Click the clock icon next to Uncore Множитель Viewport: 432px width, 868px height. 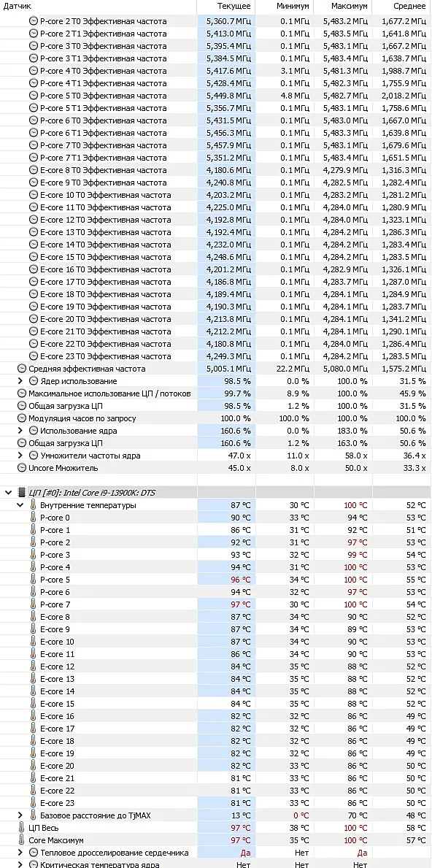tap(22, 468)
